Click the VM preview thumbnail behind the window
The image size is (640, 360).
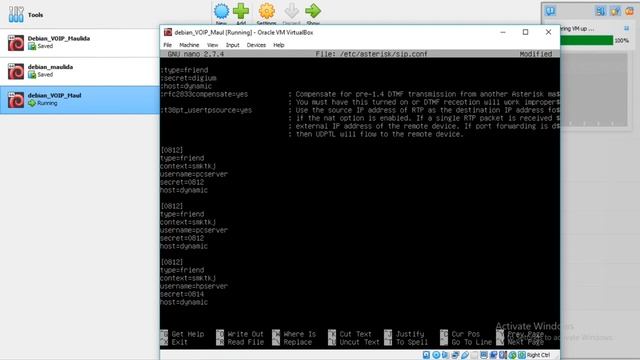pyautogui.click(x=594, y=90)
